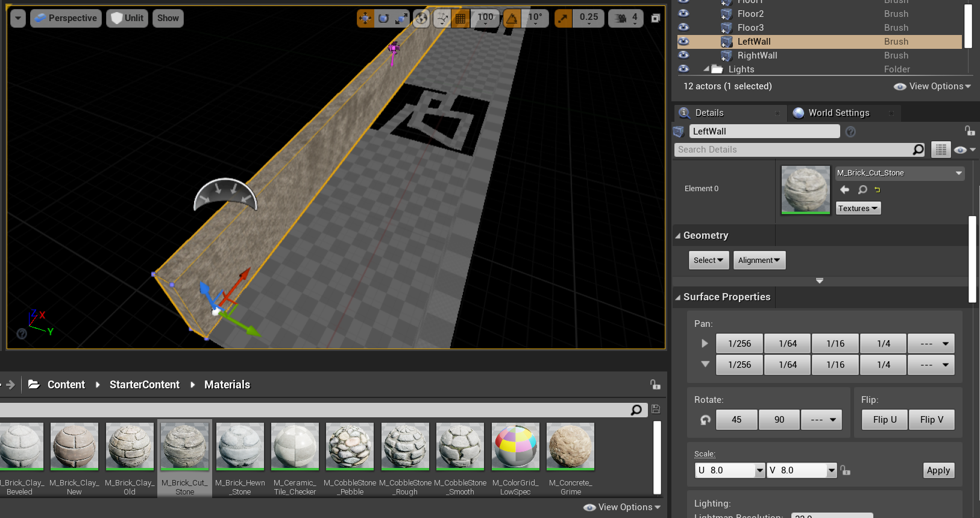The image size is (980, 518).
Task: Toggle the scale lock icon
Action: [846, 470]
